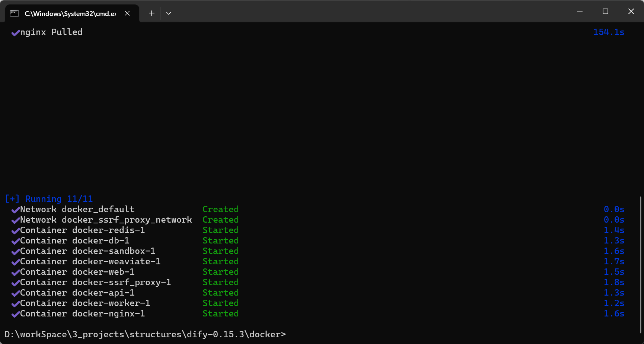The image size is (644, 344).
Task: Open the terminal profiles dropdown chevron
Action: point(168,13)
